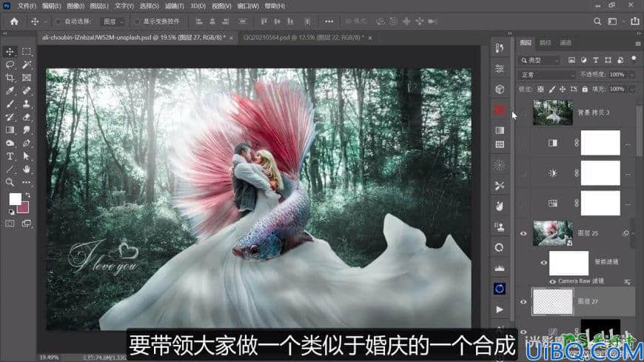Select the Clone Stamp tool
Viewport: 644px width, 362px height.
[27, 104]
